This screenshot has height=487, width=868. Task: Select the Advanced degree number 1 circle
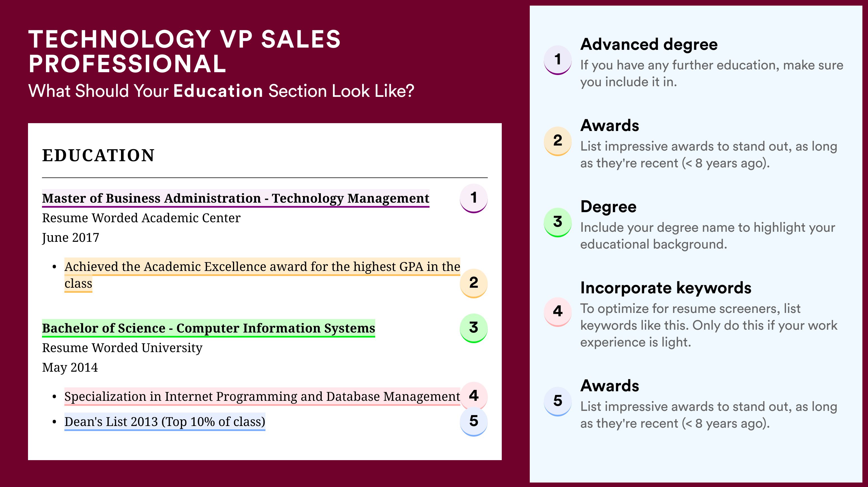coord(558,60)
